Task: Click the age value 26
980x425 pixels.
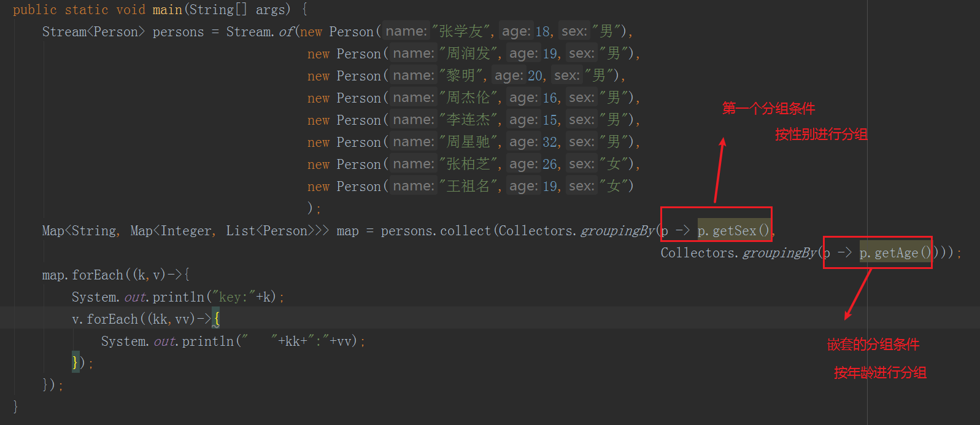Action: point(550,165)
